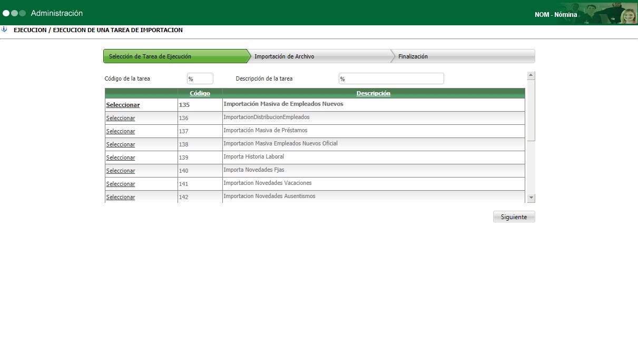Sort the table by the Código column

point(200,93)
